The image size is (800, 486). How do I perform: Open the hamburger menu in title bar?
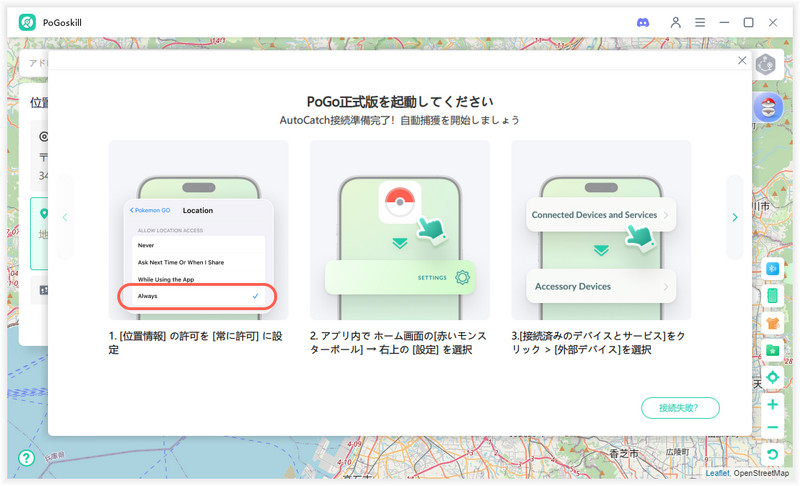coord(700,22)
